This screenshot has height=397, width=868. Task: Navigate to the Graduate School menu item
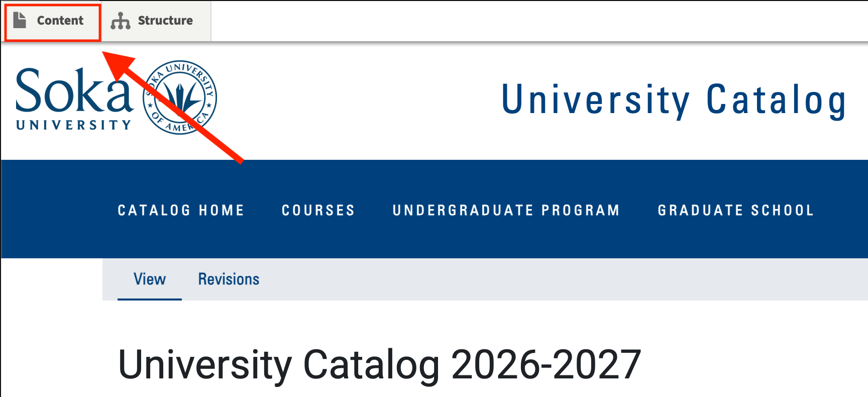coord(736,210)
